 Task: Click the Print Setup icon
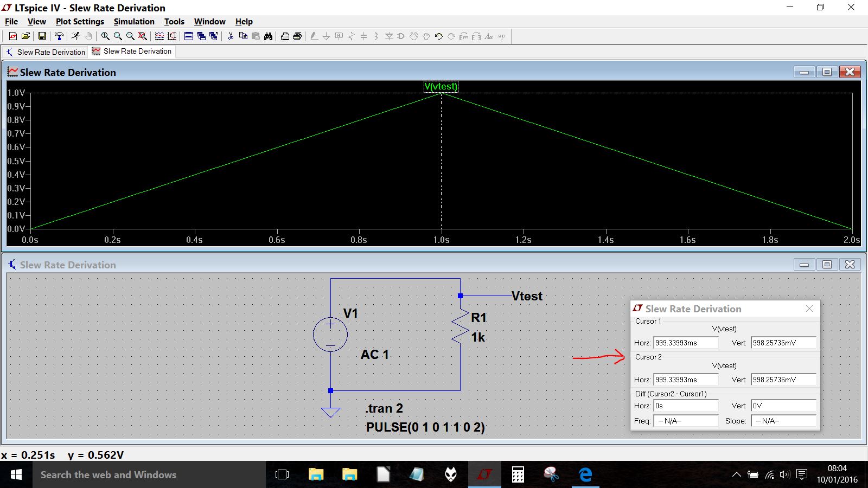pyautogui.click(x=285, y=36)
